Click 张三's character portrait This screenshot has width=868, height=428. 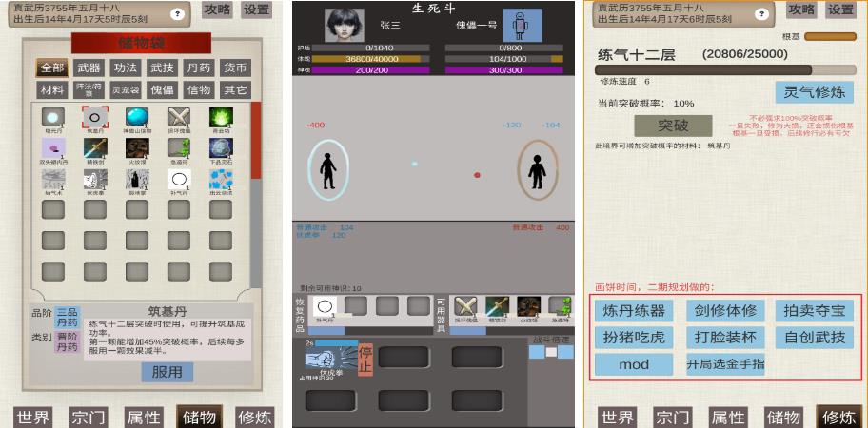344,26
